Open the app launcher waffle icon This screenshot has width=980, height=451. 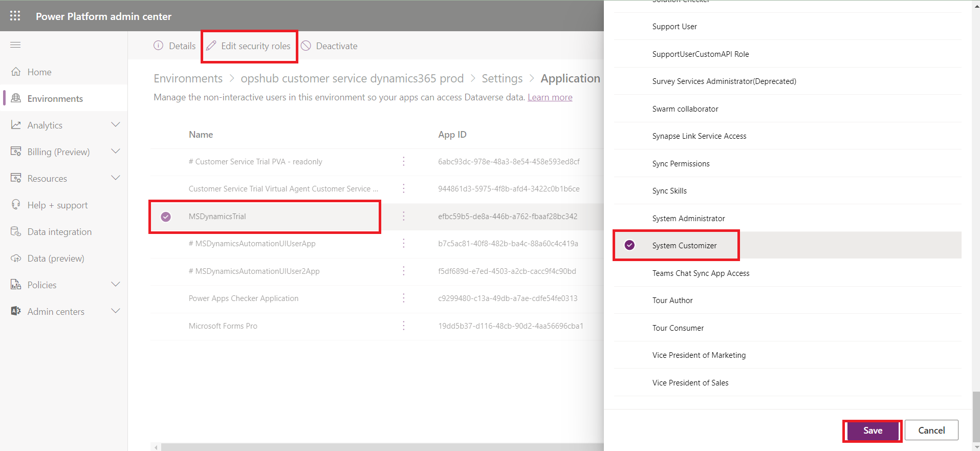(15, 16)
